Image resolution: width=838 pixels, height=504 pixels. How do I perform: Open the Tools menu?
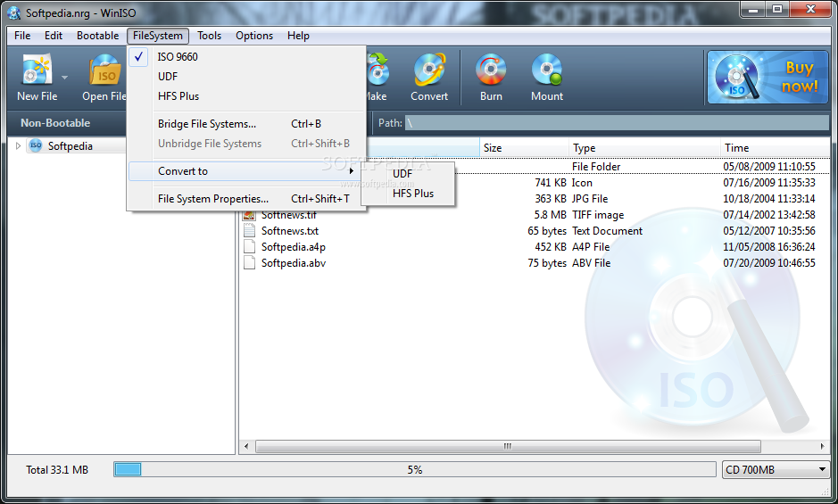pyautogui.click(x=209, y=36)
